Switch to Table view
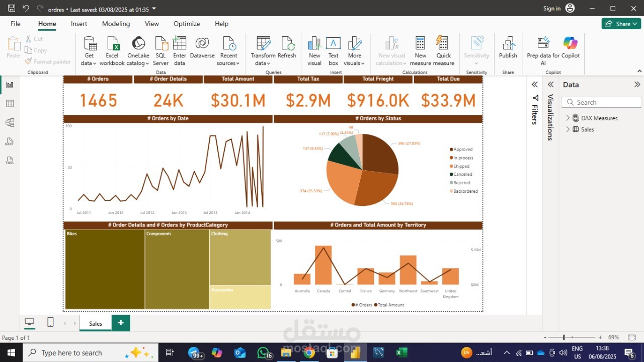 pyautogui.click(x=10, y=104)
